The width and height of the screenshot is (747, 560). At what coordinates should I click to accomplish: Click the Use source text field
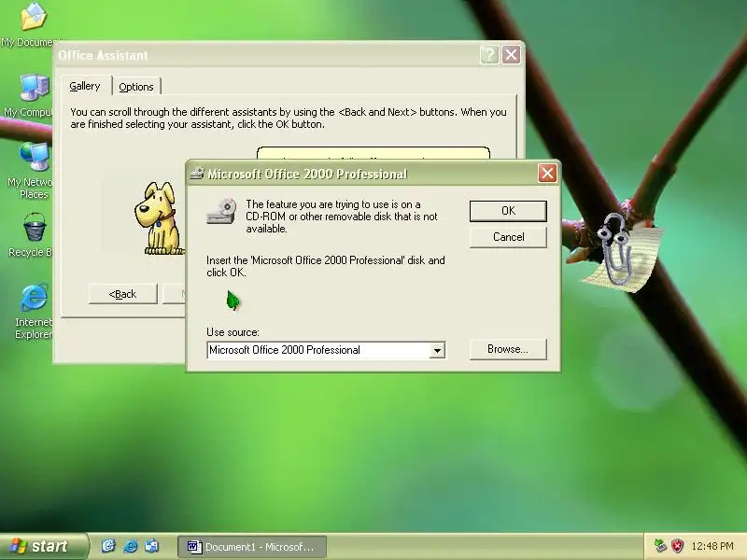tap(318, 350)
